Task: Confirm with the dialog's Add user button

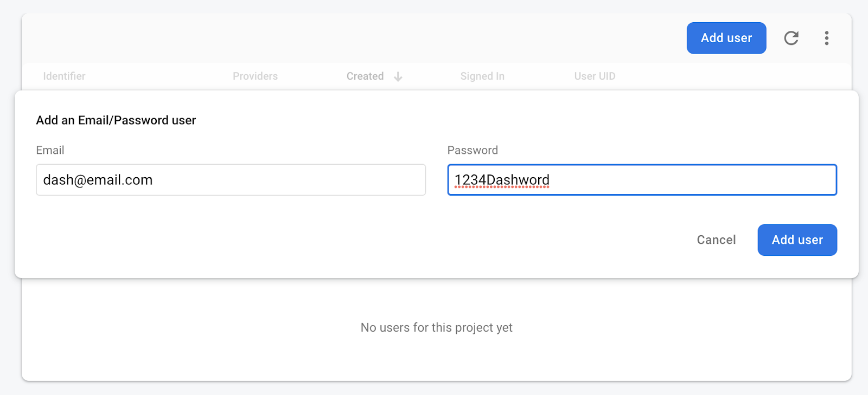Action: [797, 240]
